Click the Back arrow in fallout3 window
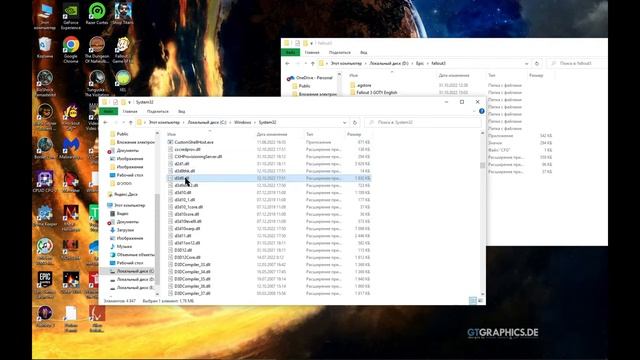Viewport: 640px width, 360px height. coord(287,64)
